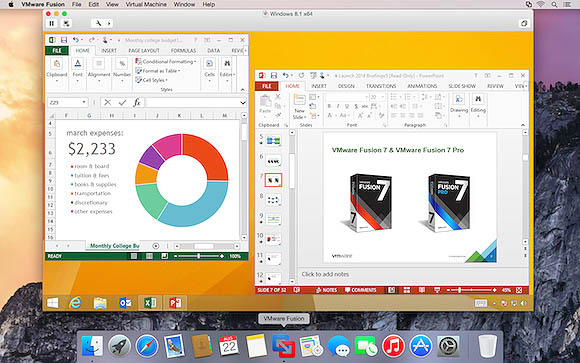The width and height of the screenshot is (580, 363).
Task: Switch PowerPoint to Slide Sorter view
Action: (407, 290)
